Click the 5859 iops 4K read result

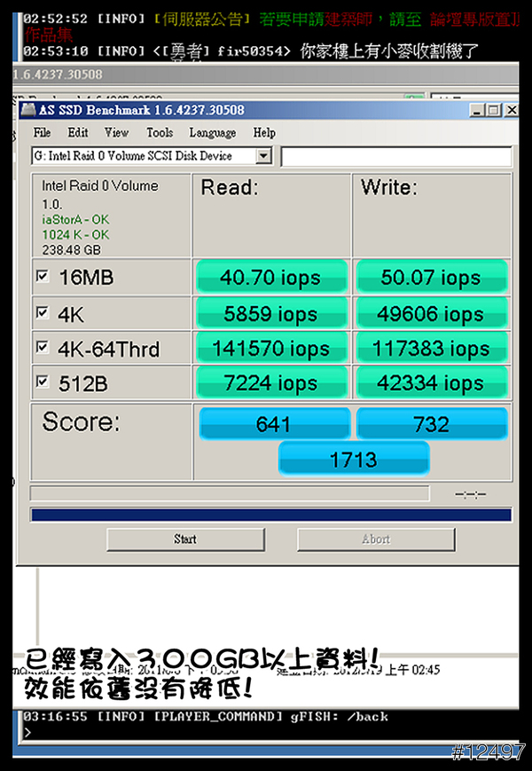point(271,313)
